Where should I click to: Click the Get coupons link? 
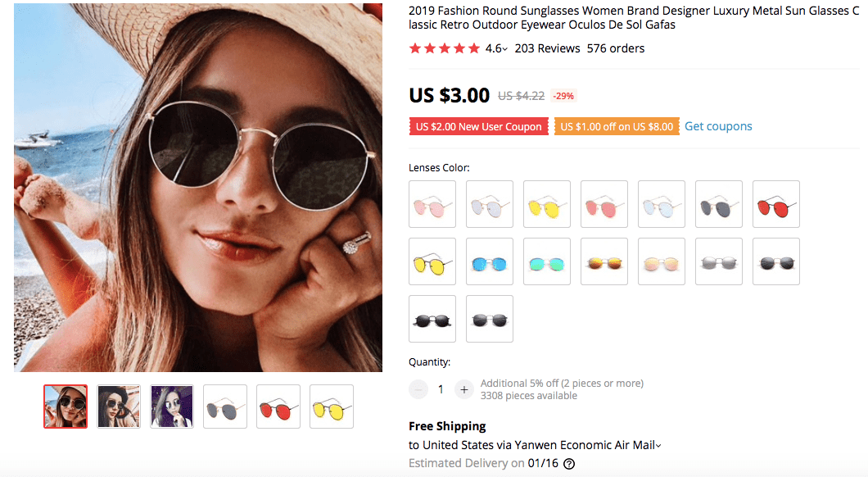tap(718, 126)
